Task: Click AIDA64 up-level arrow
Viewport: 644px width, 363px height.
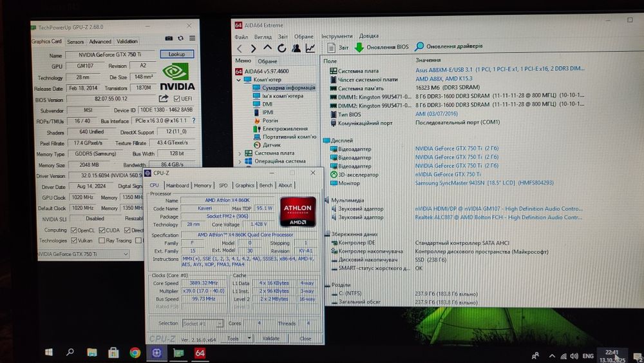Action: [267, 48]
